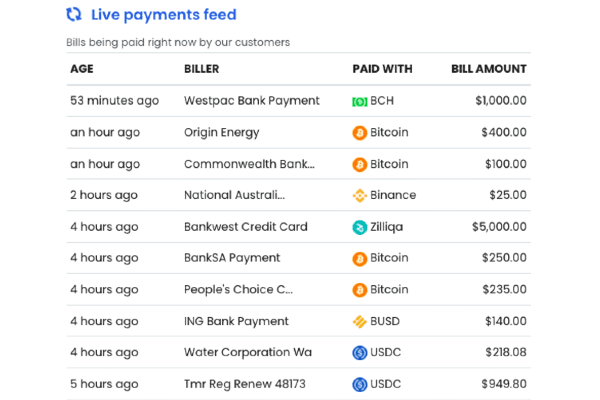This screenshot has width=600, height=400.
Task: Click the BUSD icon in ING Bank row
Action: 360,321
